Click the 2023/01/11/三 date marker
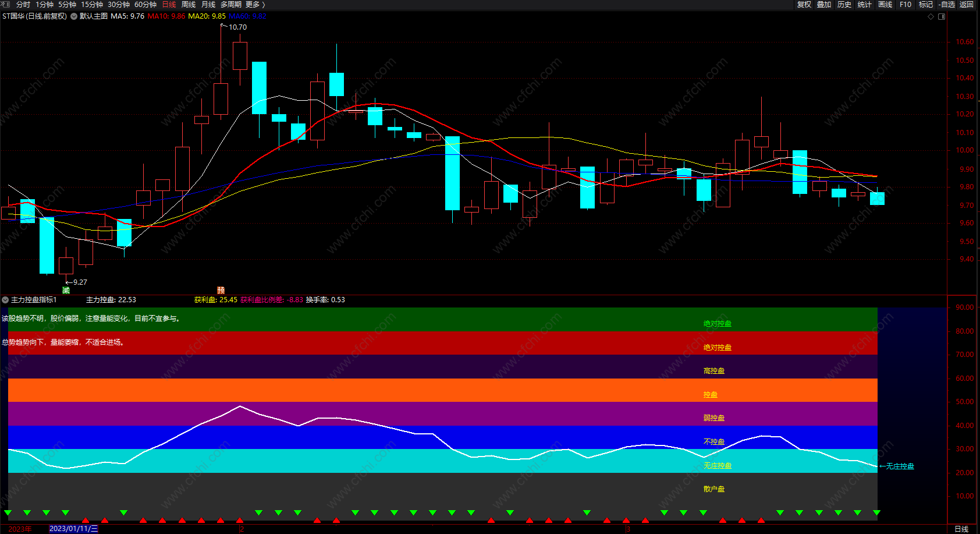 (74, 529)
